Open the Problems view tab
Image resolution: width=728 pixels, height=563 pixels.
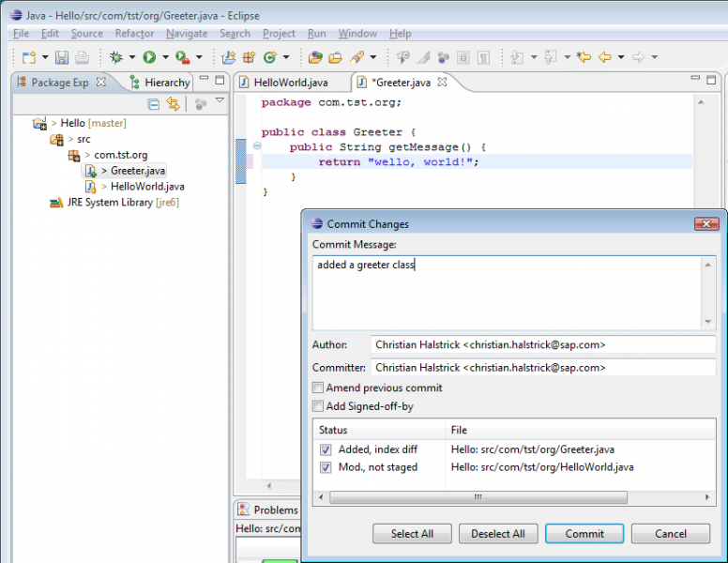point(268,510)
